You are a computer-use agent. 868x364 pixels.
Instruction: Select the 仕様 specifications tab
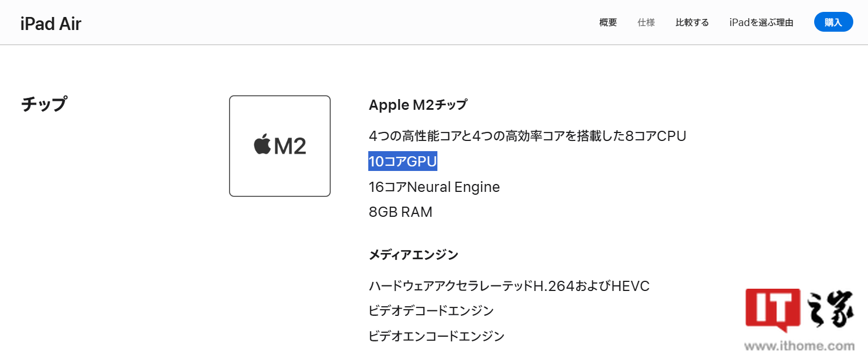coord(645,22)
